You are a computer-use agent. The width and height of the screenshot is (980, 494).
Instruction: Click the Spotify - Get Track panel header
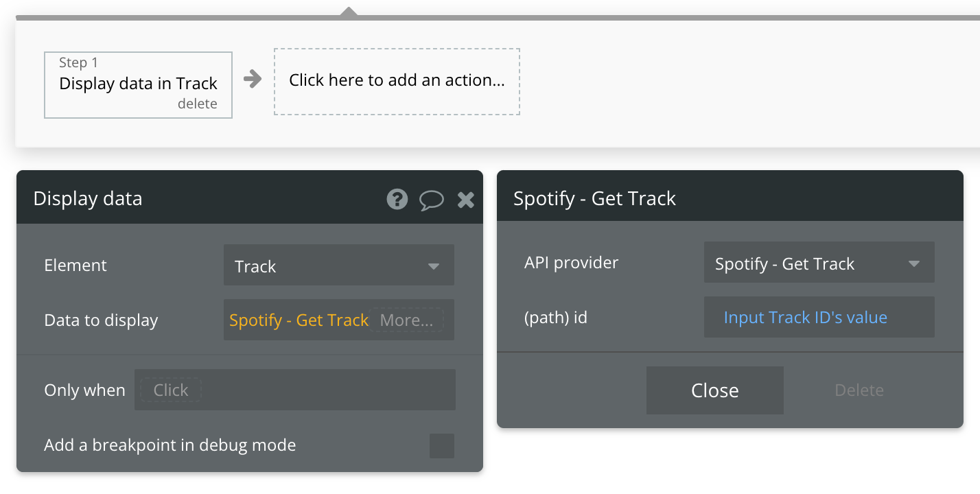pyautogui.click(x=594, y=199)
